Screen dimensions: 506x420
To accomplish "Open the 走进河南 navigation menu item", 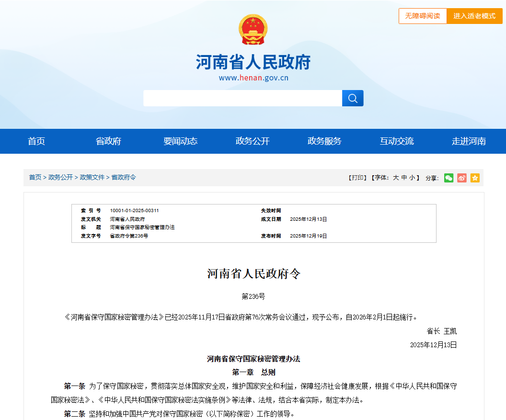I will coord(468,141).
